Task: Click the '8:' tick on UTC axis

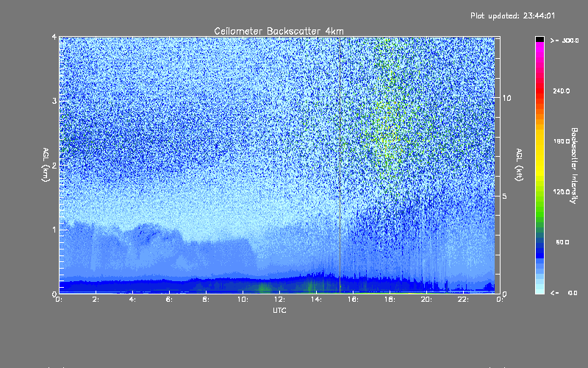Action: [206, 300]
